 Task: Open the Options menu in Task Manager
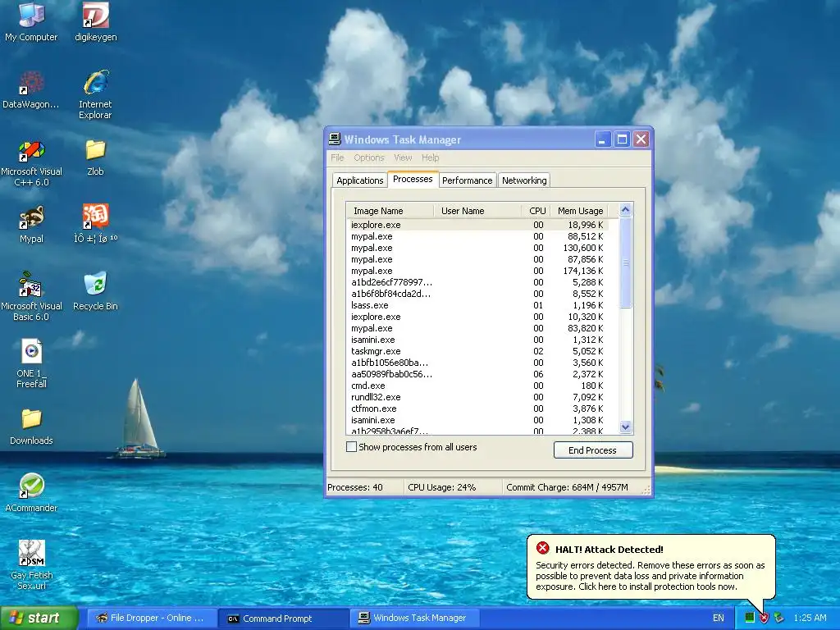click(368, 157)
